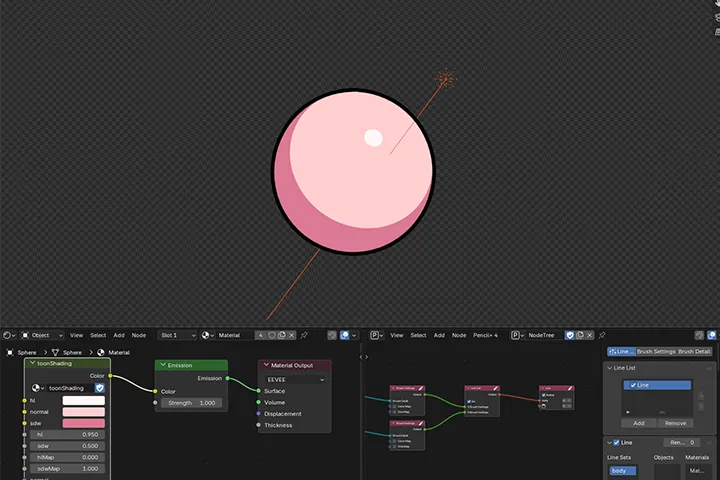Toggle fake user shield for Material
The width and height of the screenshot is (720, 480).
pos(271,335)
